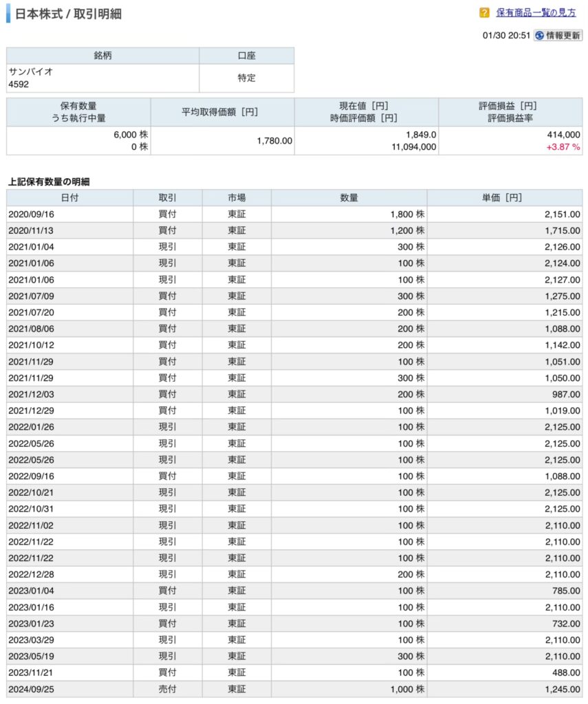Click the +3.87 % profit rate value
588x704 pixels.
pyautogui.click(x=563, y=147)
